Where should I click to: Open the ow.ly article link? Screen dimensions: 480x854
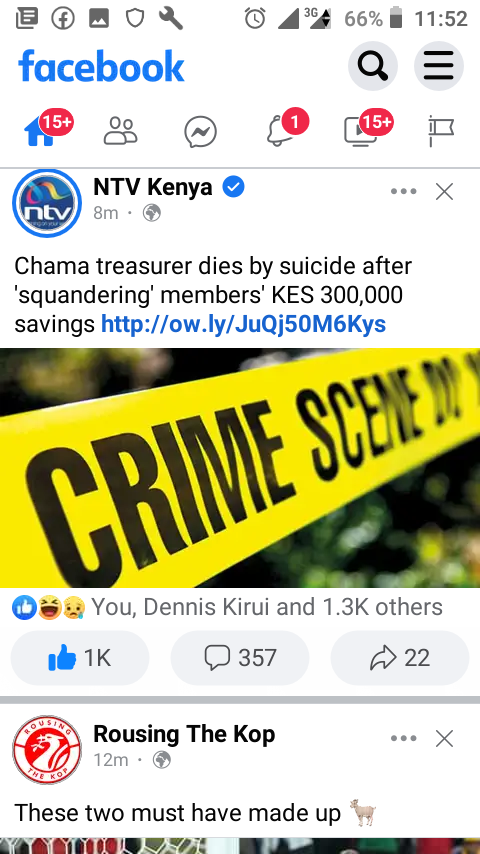coord(244,324)
